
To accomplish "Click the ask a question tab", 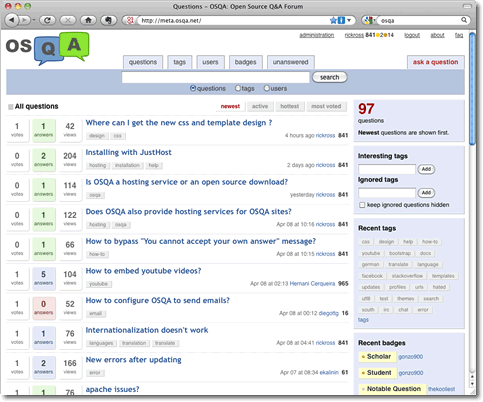I will 435,62.
